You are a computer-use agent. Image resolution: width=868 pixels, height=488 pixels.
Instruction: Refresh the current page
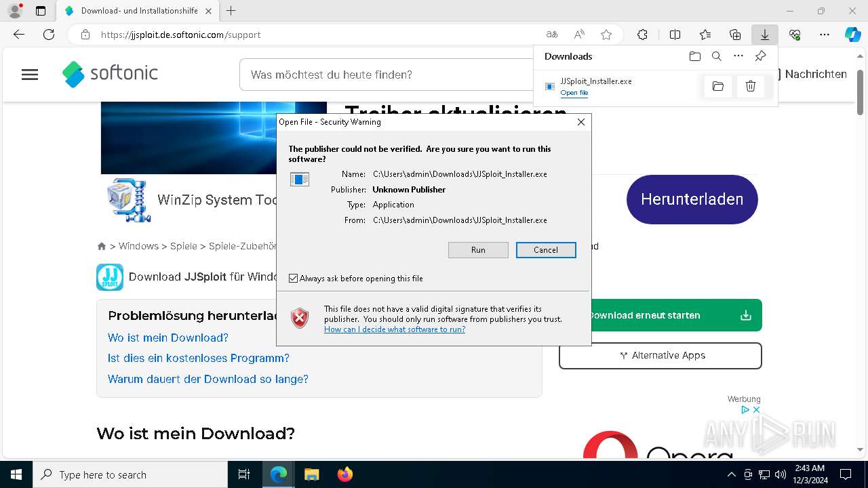coord(49,35)
